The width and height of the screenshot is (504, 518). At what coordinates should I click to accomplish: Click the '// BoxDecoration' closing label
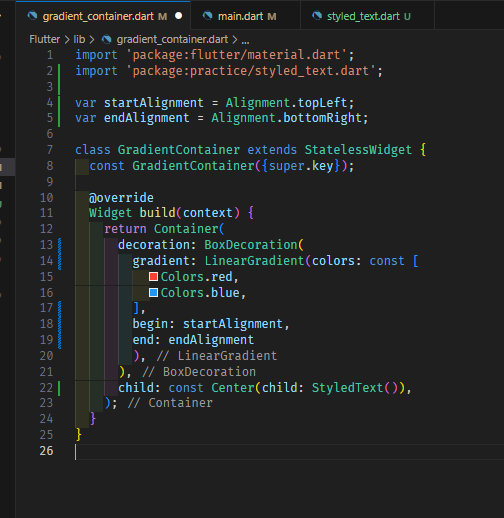(x=199, y=372)
